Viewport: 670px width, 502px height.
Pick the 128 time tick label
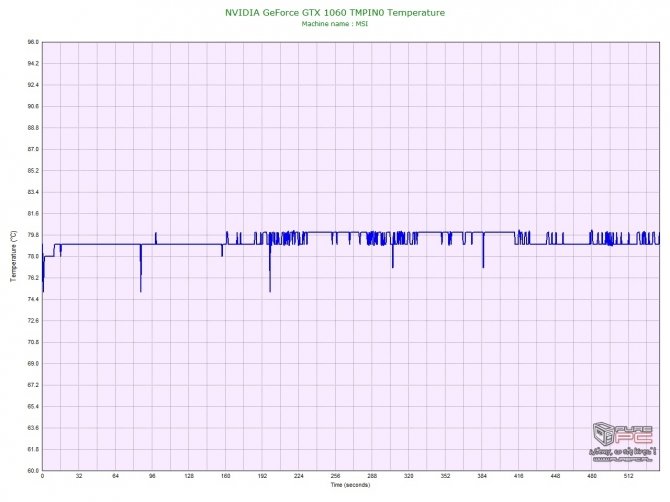coord(189,476)
